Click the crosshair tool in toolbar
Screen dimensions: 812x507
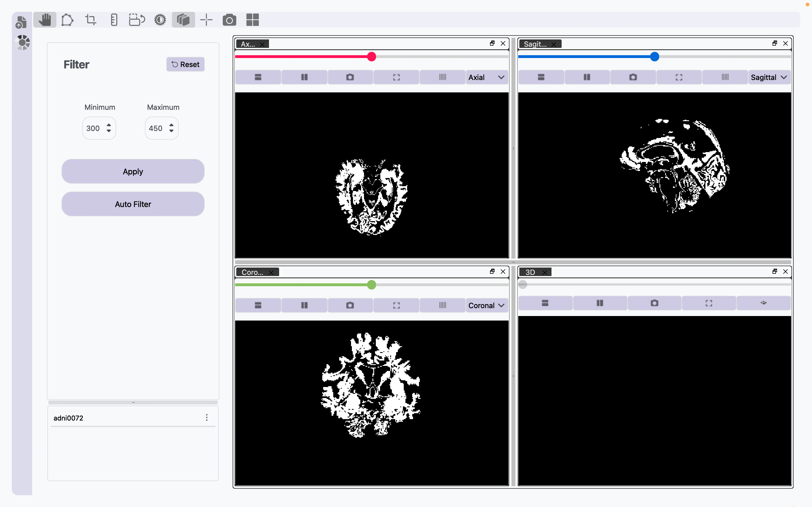tap(206, 20)
